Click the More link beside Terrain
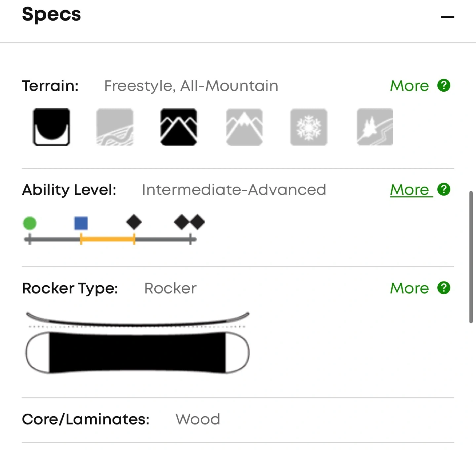This screenshot has height=450, width=476. pos(409,86)
